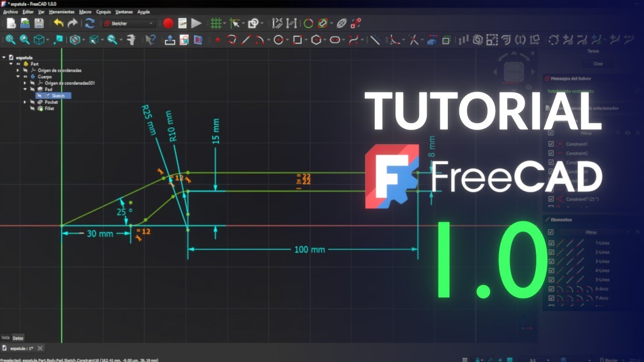Screen dimensions: 644x362
Task: Refresh the document with the blue arrows icon
Action: pyautogui.click(x=90, y=23)
